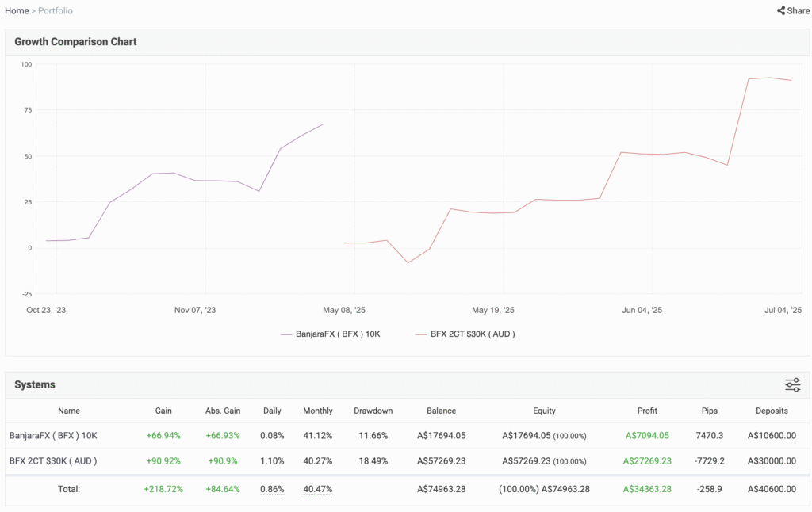812x512 pixels.
Task: Click the underlined total Monthly 40.47% value
Action: (317, 489)
